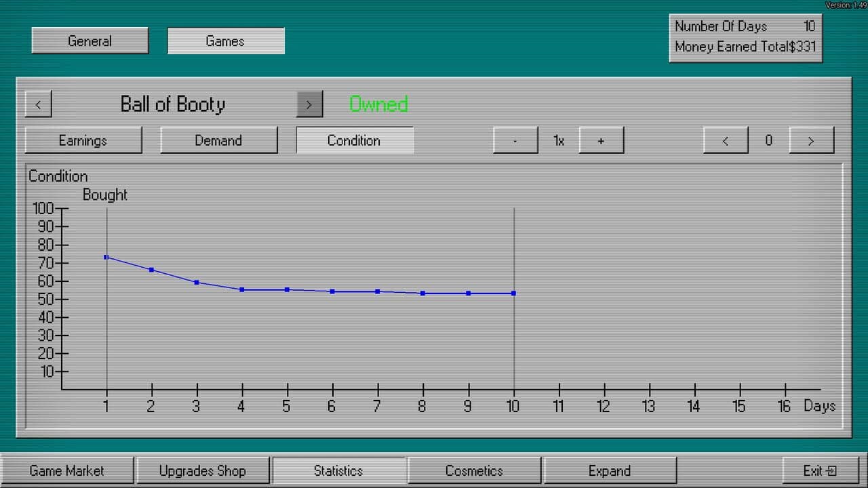Increase graph zoom with plus button
The image size is (868, 488).
coord(601,140)
